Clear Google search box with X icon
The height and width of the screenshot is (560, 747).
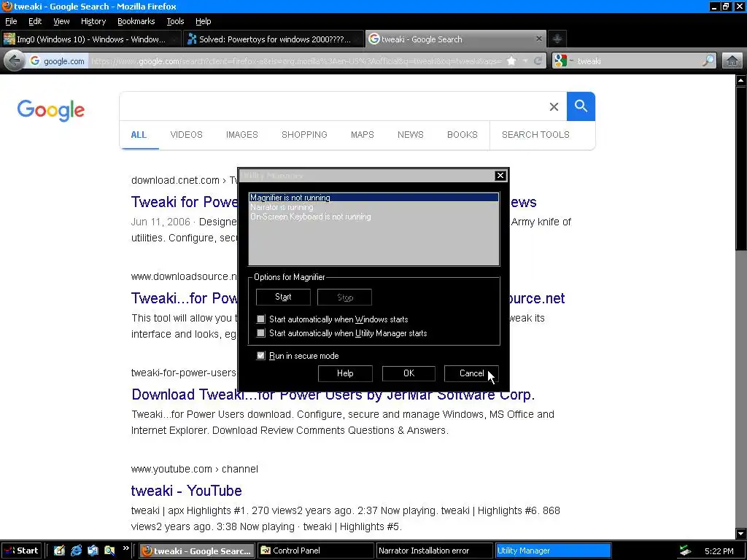click(x=554, y=106)
